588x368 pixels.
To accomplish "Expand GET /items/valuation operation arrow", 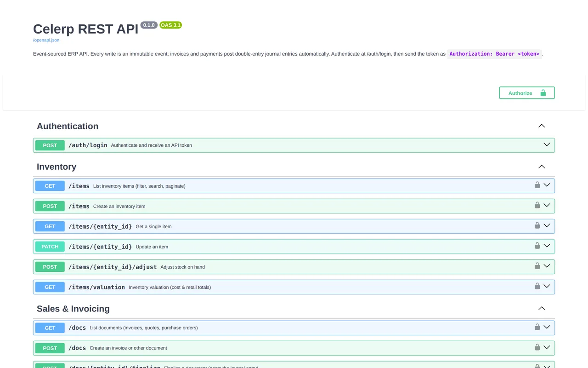I will click(x=547, y=286).
